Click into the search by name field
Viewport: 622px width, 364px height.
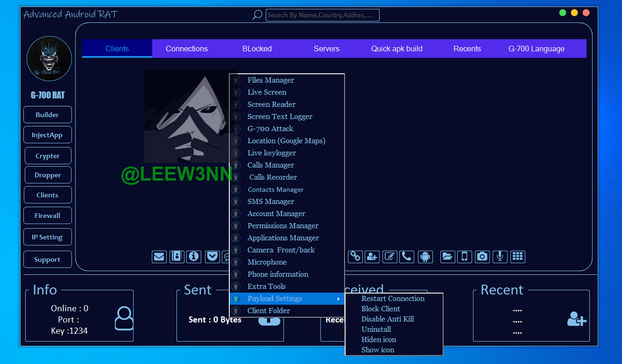322,15
